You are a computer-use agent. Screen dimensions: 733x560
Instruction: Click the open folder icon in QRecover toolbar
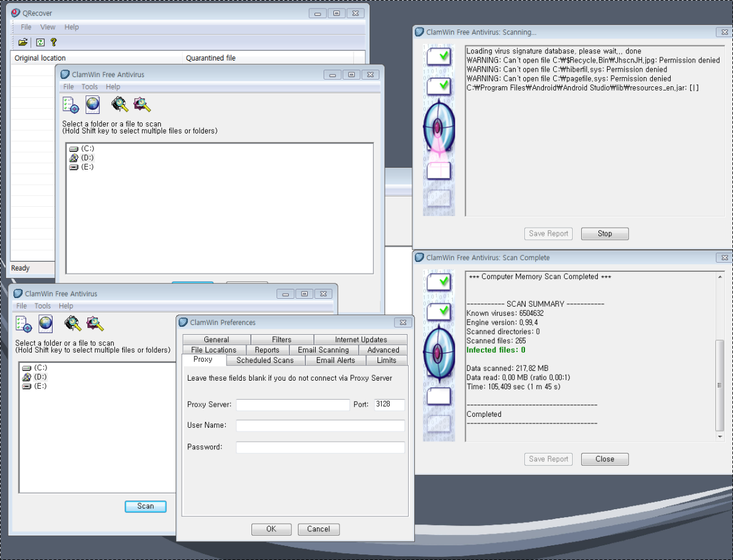(x=23, y=42)
